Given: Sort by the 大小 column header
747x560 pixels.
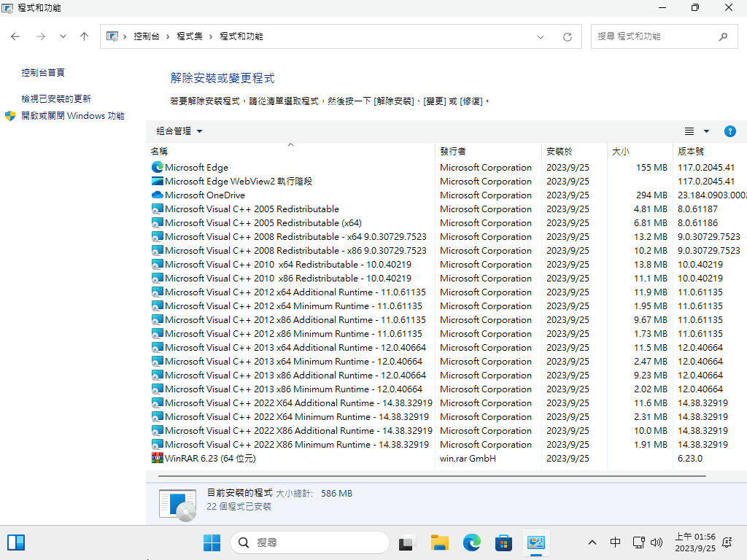Looking at the screenshot, I should (640, 152).
